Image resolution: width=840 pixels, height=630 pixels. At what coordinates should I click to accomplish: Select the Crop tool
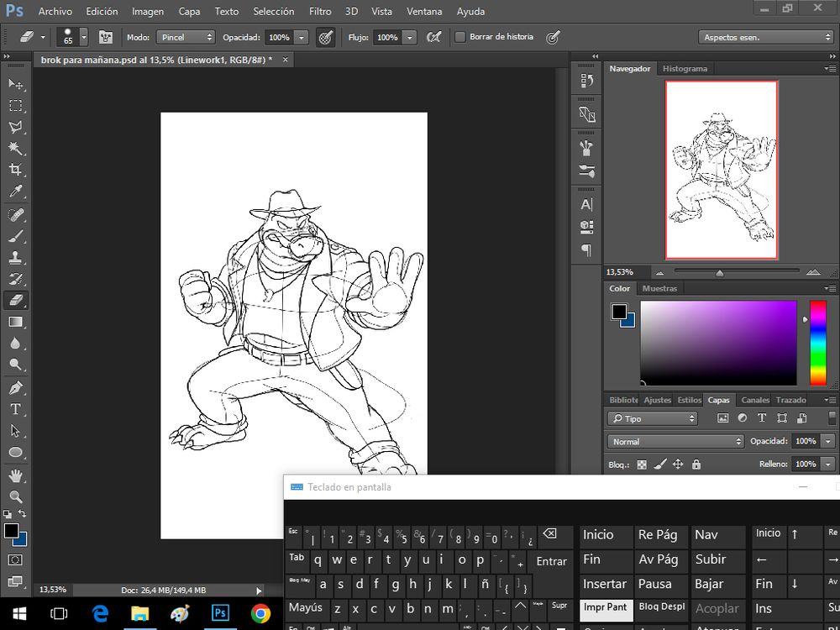[15, 170]
